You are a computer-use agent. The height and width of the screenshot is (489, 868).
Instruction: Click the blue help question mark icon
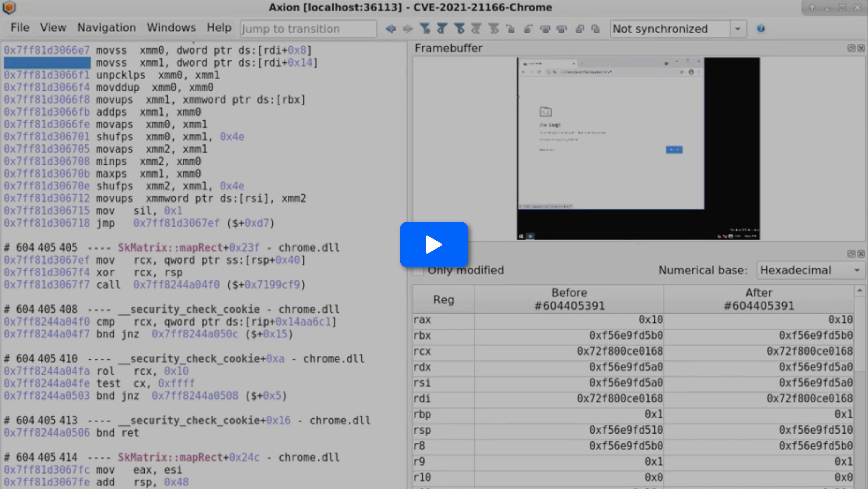[761, 29]
